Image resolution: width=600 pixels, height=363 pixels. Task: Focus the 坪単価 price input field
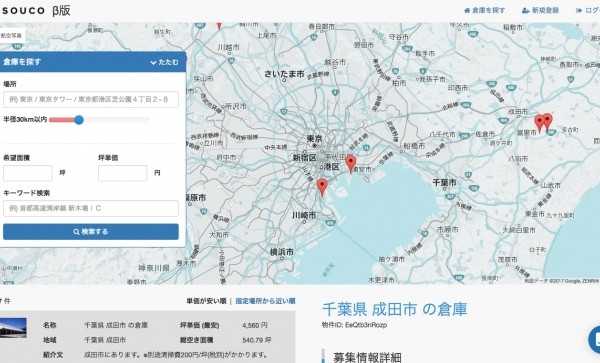(122, 173)
